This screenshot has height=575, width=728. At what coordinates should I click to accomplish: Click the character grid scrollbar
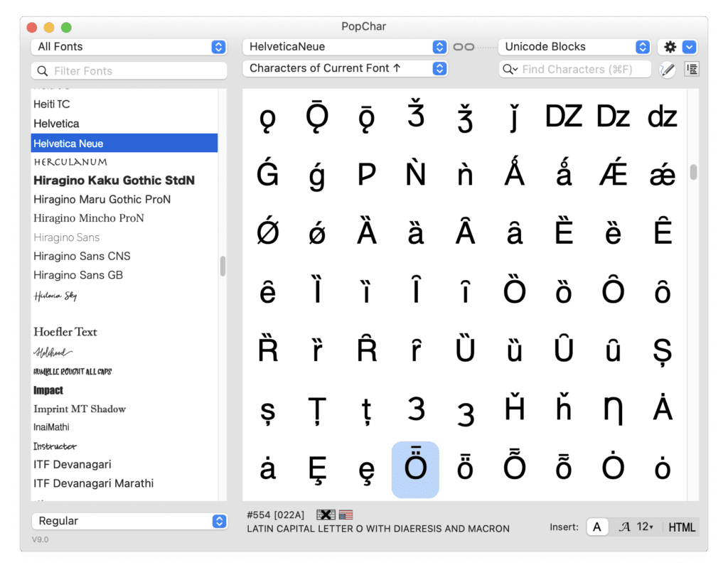coord(692,172)
